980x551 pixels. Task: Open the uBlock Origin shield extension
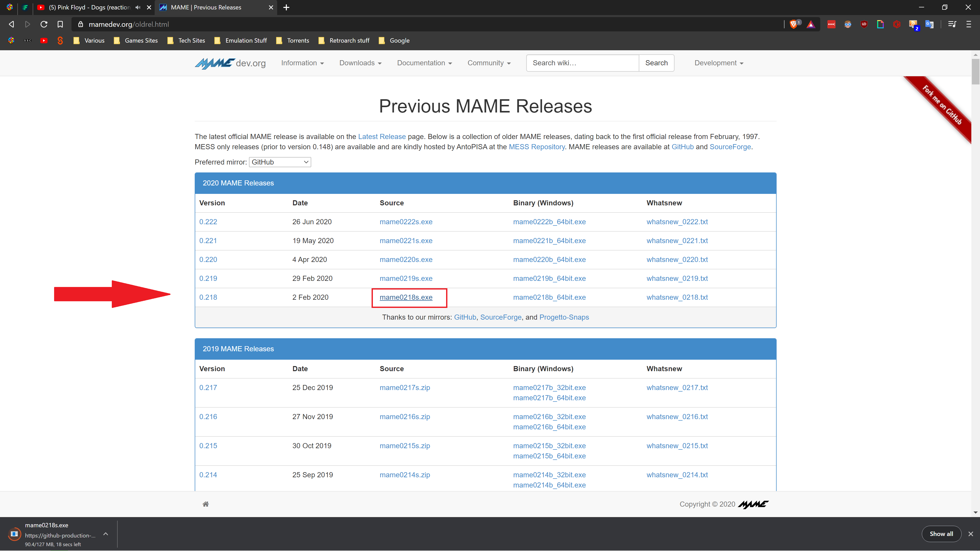tap(864, 24)
